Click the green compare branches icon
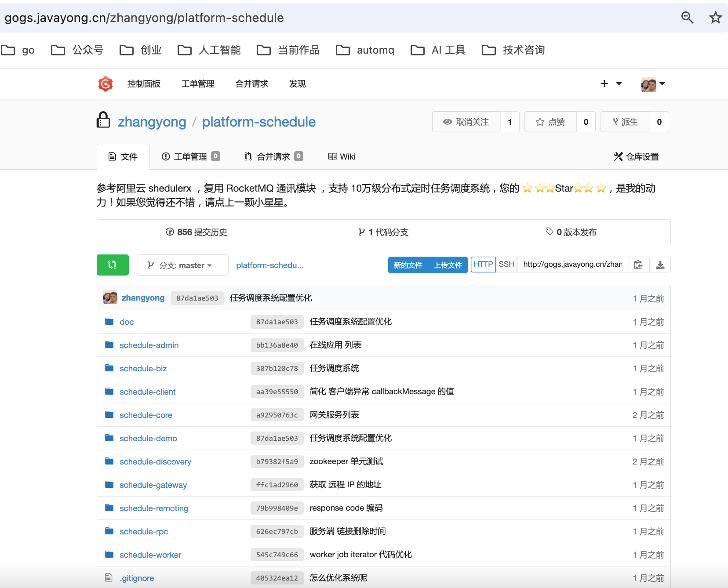 [x=113, y=265]
